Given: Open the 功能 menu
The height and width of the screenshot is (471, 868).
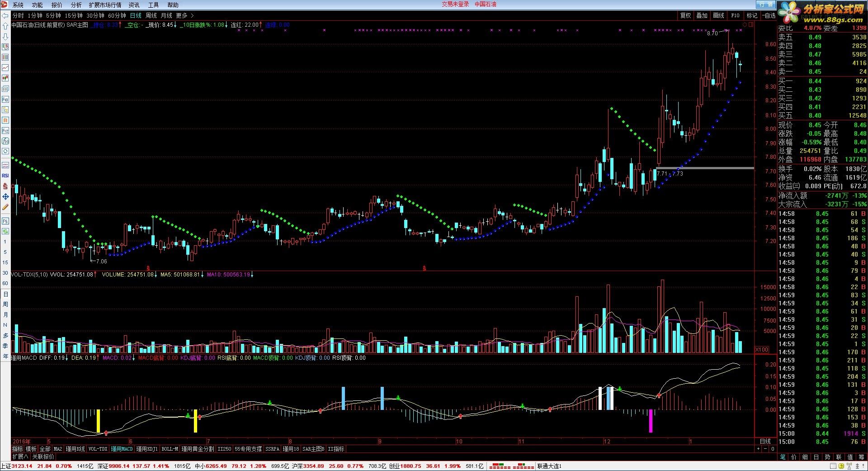Looking at the screenshot, I should 38,5.
